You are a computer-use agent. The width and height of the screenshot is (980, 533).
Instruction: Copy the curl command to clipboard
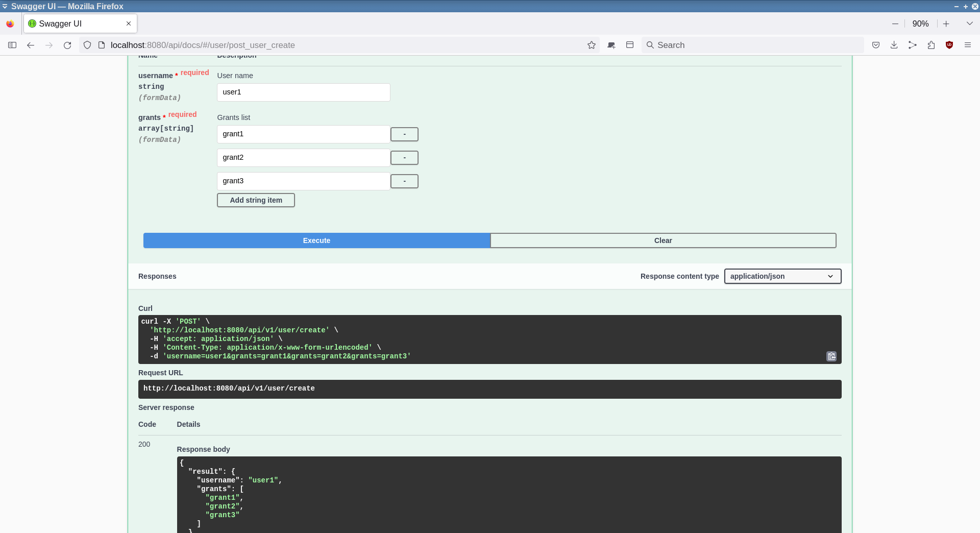pyautogui.click(x=831, y=356)
